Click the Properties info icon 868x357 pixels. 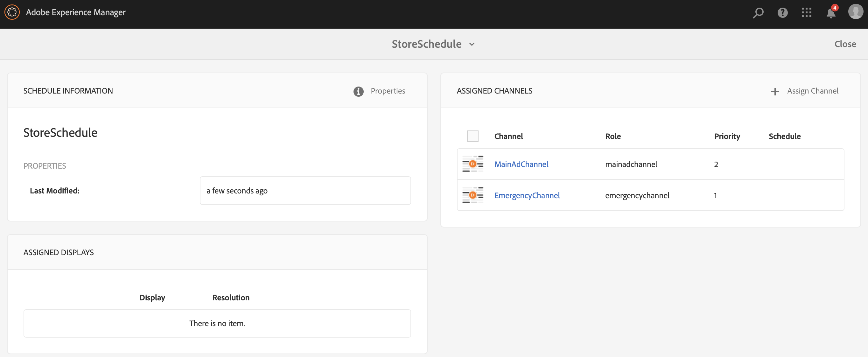pos(358,91)
